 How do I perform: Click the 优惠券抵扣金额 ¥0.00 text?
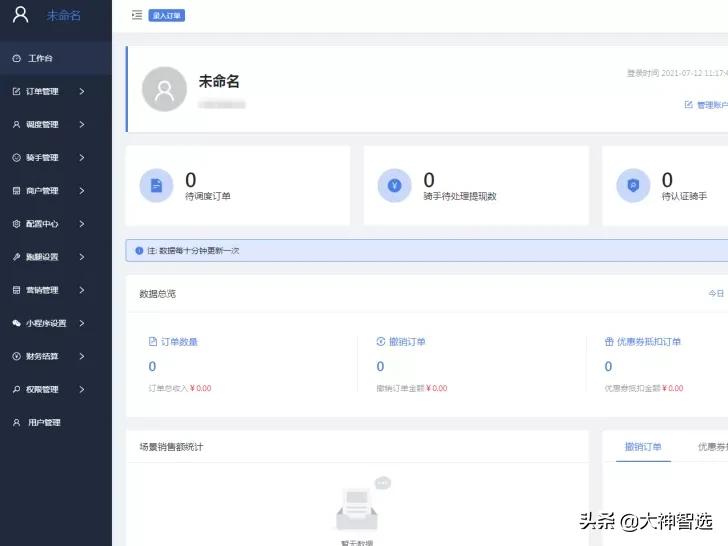coord(644,388)
